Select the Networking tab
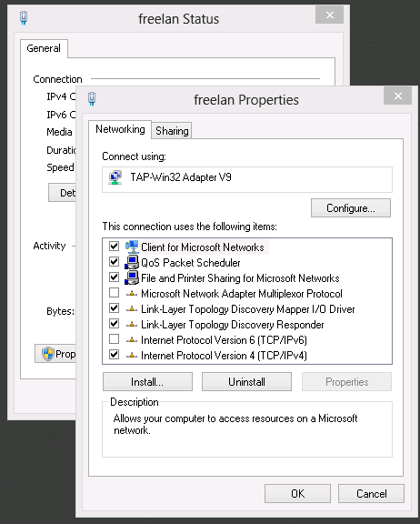 [x=120, y=129]
